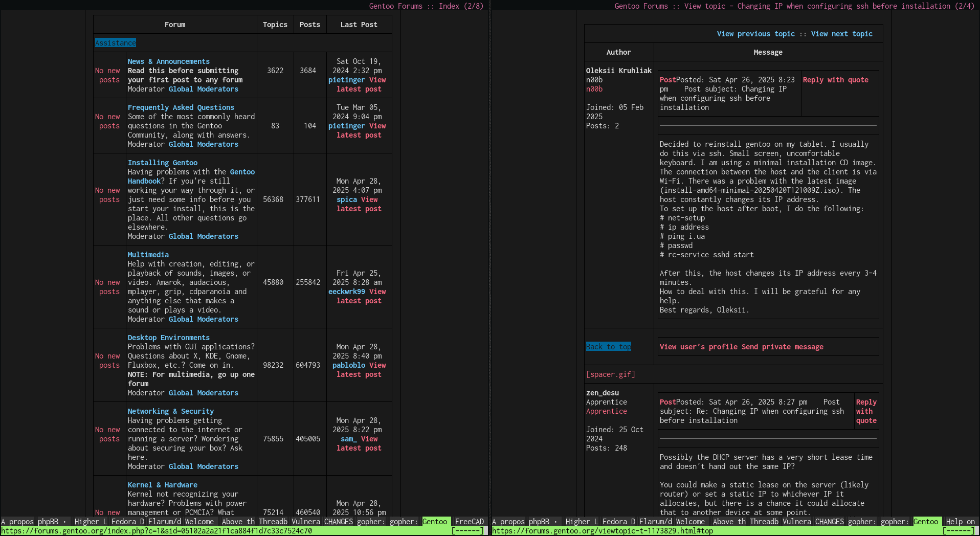Viewport: 980px width, 536px height.
Task: Click View user's profile link
Action: point(698,347)
